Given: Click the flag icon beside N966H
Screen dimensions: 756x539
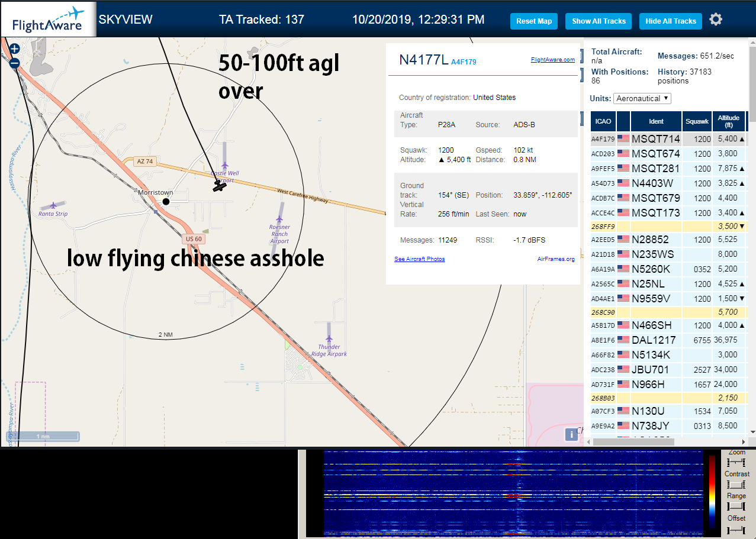Looking at the screenshot, I should (623, 384).
